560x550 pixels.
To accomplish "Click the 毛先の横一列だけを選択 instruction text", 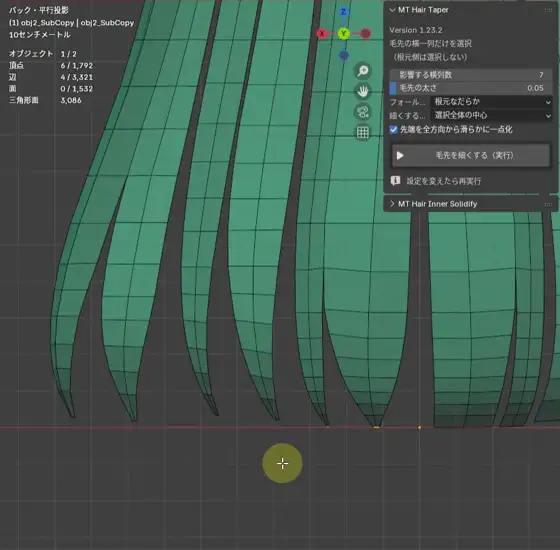I will [x=430, y=44].
